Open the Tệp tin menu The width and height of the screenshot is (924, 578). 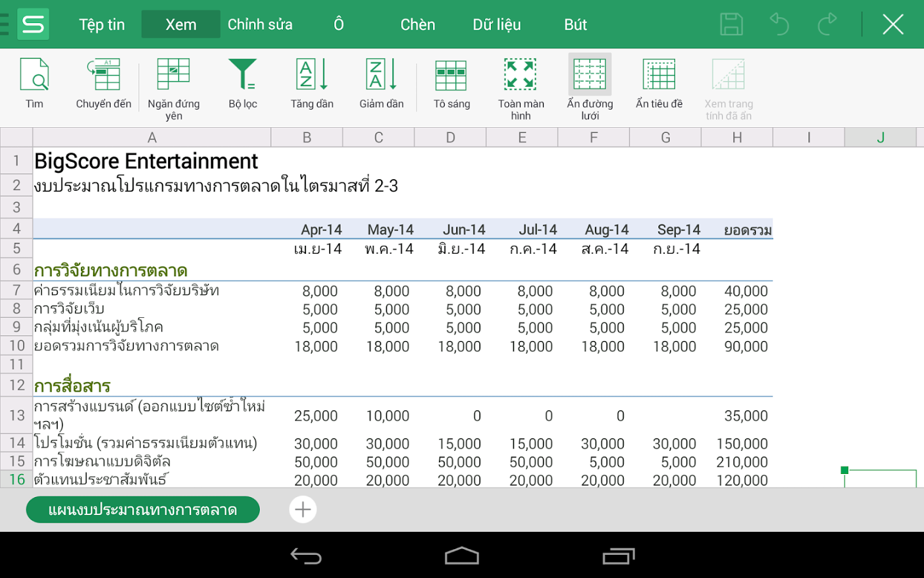102,24
